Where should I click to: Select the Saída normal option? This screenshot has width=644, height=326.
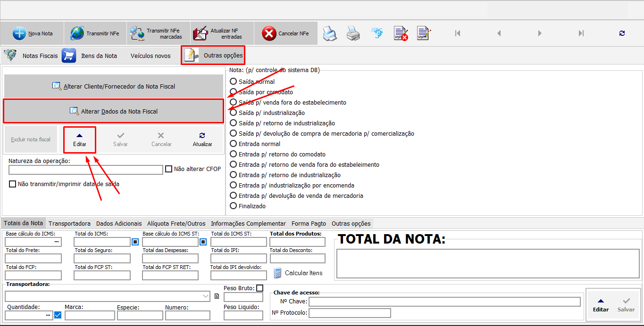(234, 81)
